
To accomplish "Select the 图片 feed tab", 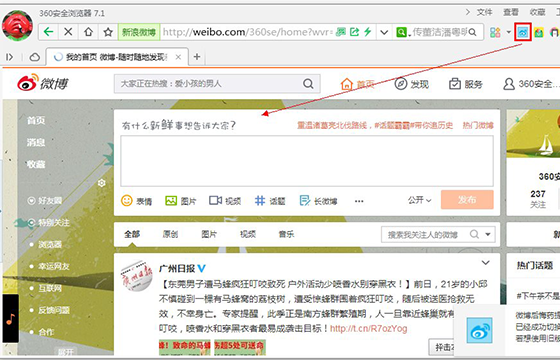I will click(209, 234).
